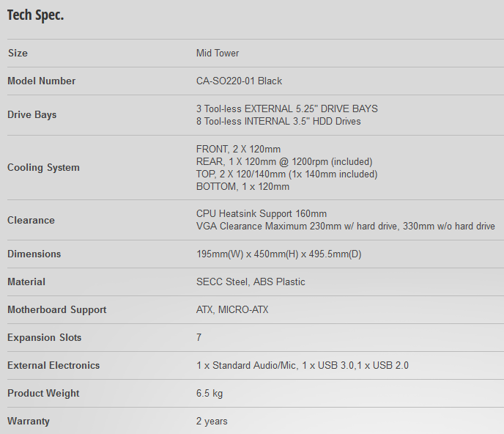Viewport: 504px width, 434px height.
Task: Click the Drive Bays label
Action: (31, 115)
